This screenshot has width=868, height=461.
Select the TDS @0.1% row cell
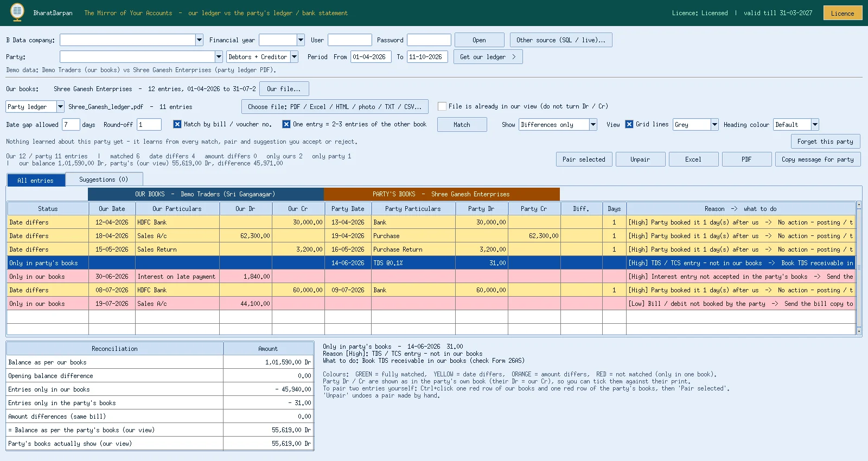[x=413, y=263]
